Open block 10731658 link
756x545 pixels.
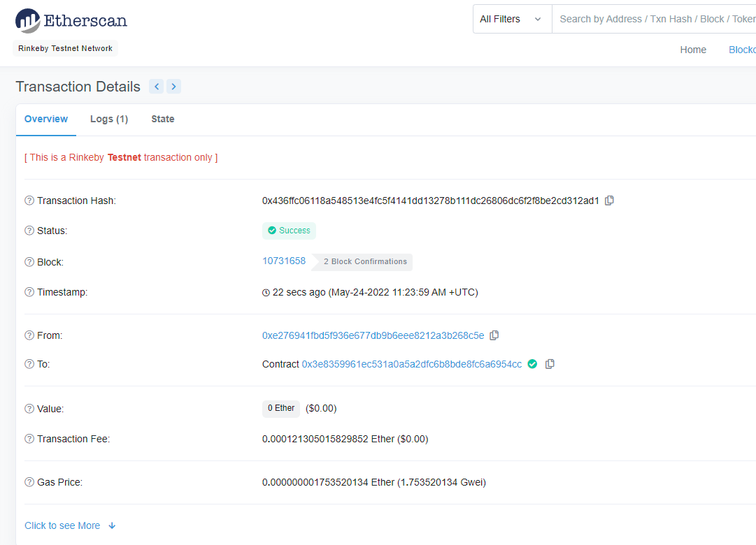point(284,261)
